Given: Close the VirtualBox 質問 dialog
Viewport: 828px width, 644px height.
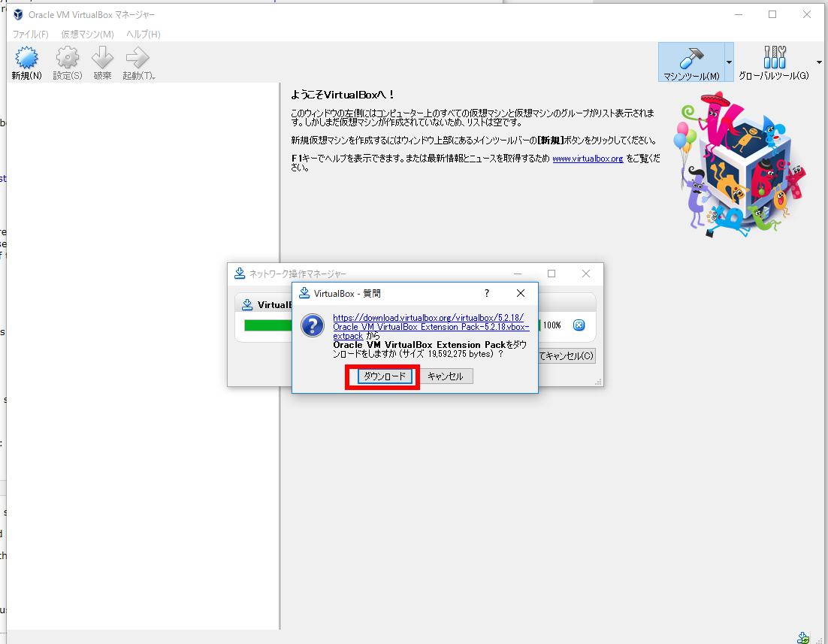Looking at the screenshot, I should 521,293.
